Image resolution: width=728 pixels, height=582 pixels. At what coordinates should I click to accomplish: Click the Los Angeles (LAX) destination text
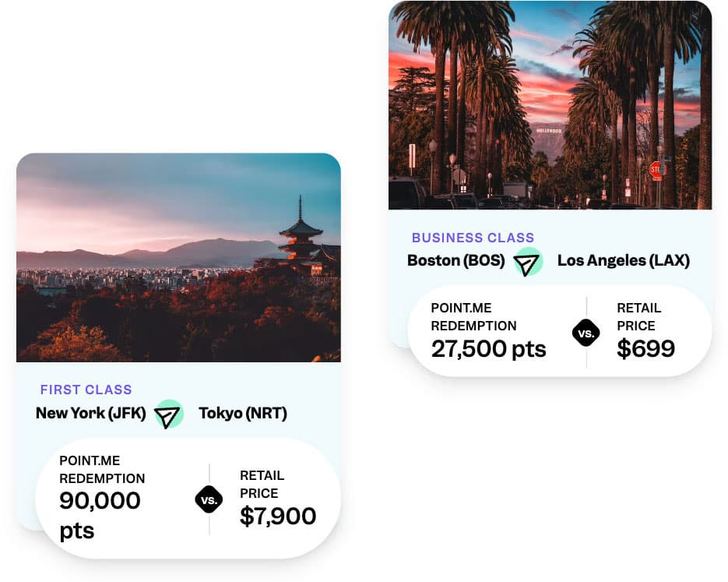click(624, 260)
